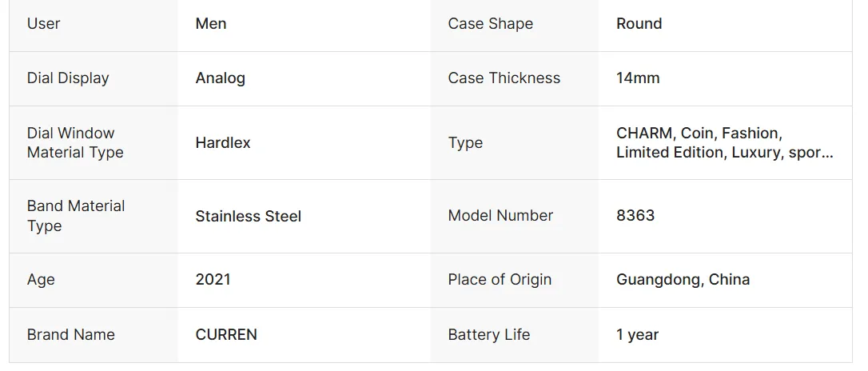Click the 'Case Shape' label
The image size is (868, 371).
490,24
